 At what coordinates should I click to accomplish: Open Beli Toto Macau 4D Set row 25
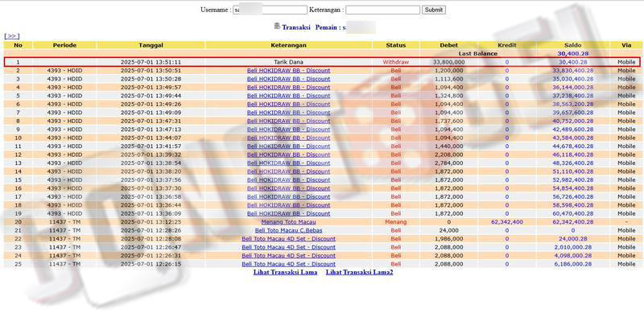(289, 264)
